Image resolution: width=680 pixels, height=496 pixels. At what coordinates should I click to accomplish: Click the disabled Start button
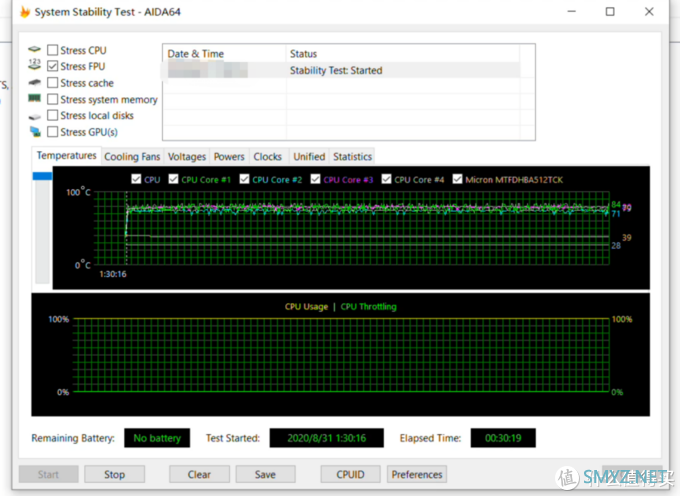click(48, 474)
